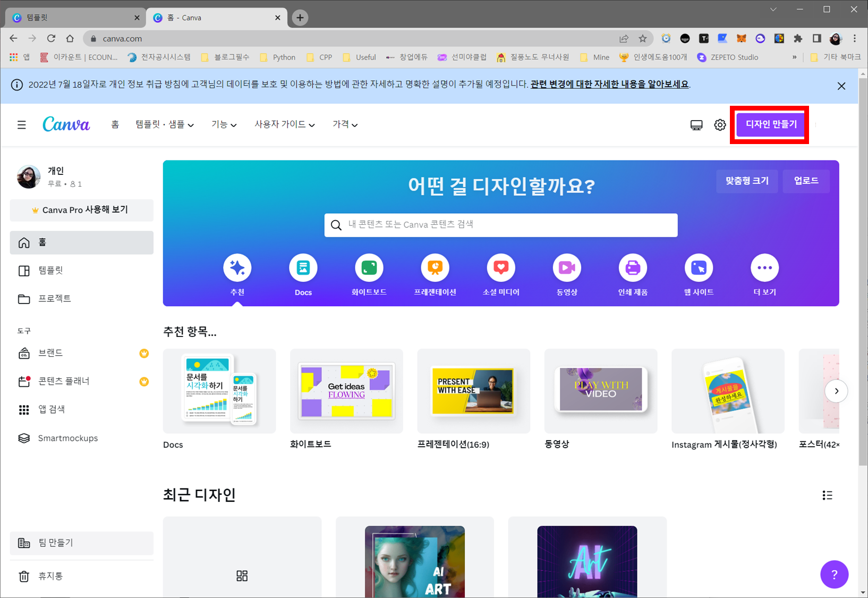Open 앱 검색 in the sidebar
868x598 pixels.
82,409
